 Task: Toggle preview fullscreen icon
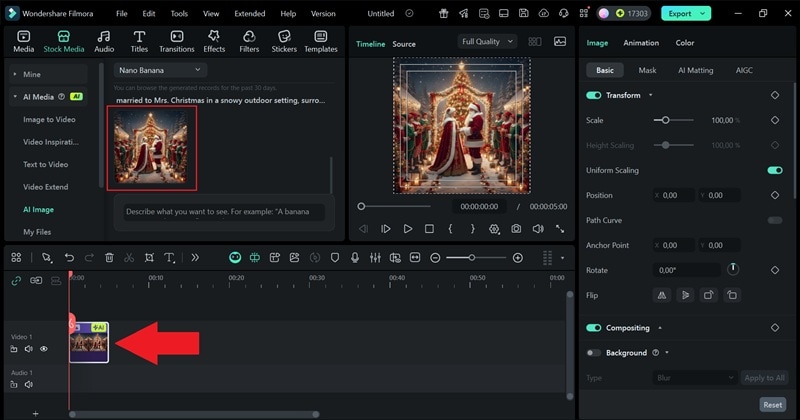[560, 229]
